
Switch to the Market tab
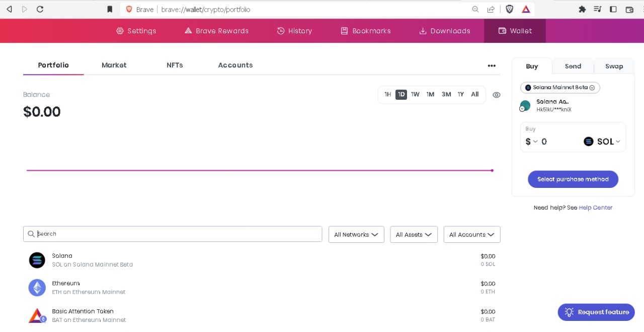click(x=114, y=65)
